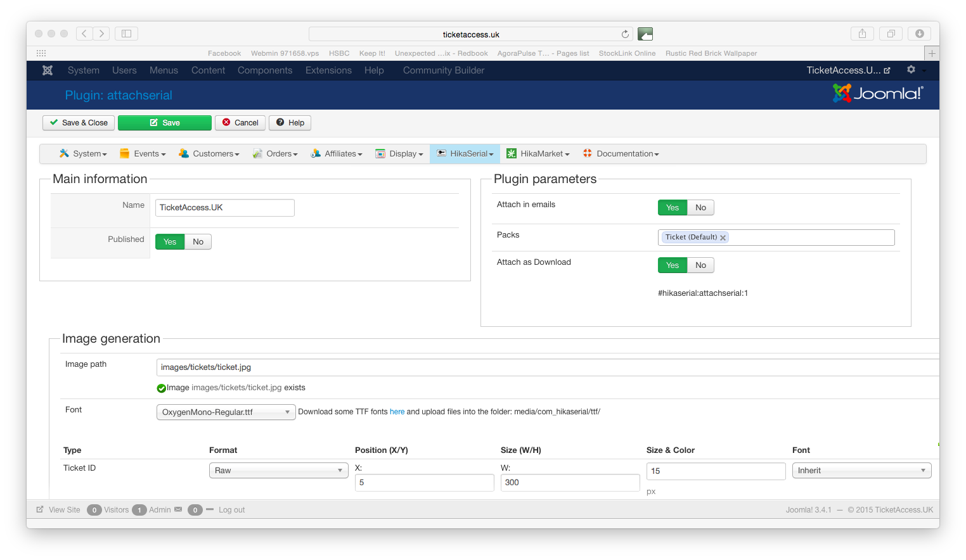The width and height of the screenshot is (966, 560).
Task: Open a new tab with plus button
Action: click(932, 53)
